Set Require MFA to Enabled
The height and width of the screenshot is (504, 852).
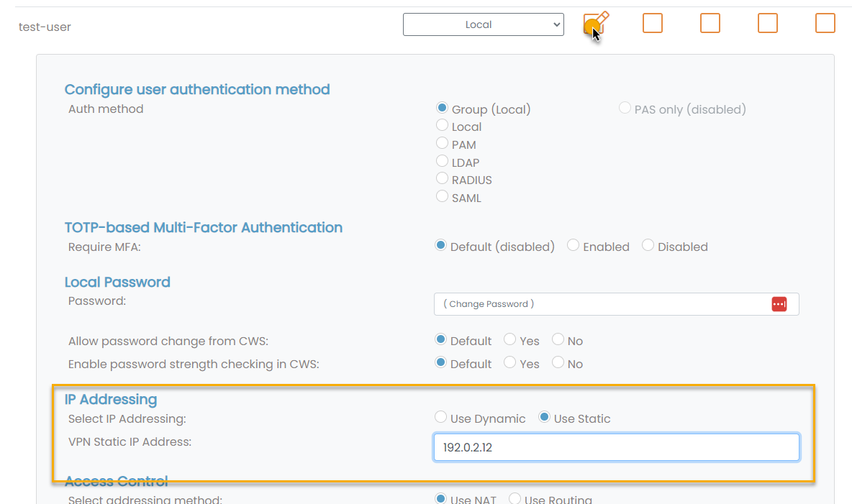pos(574,246)
